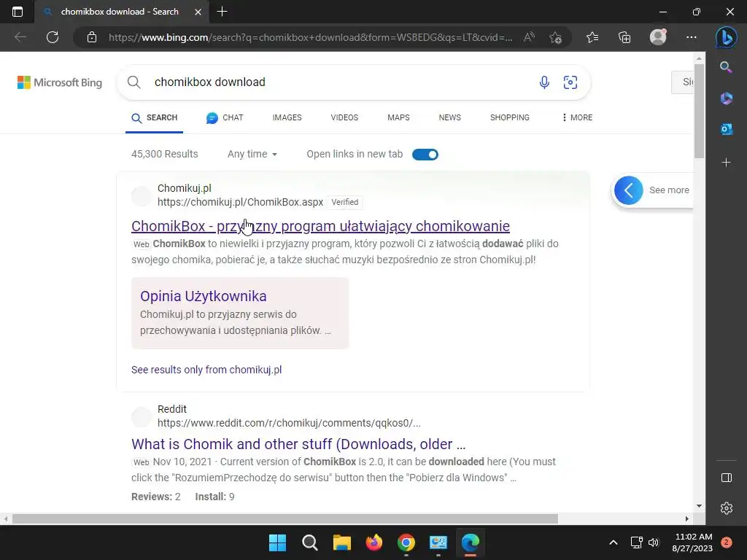
Task: Open taskbar Search
Action: (x=309, y=542)
